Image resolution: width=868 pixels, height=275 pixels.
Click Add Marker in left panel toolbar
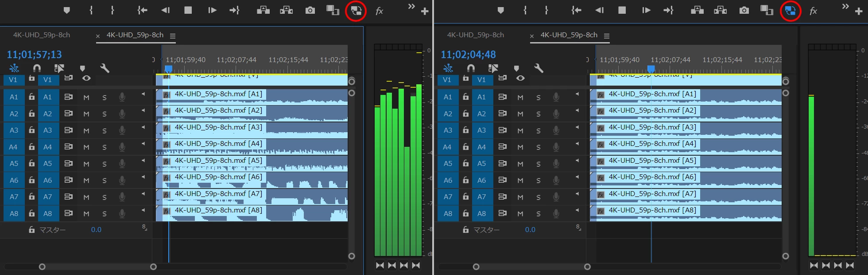pos(67,10)
